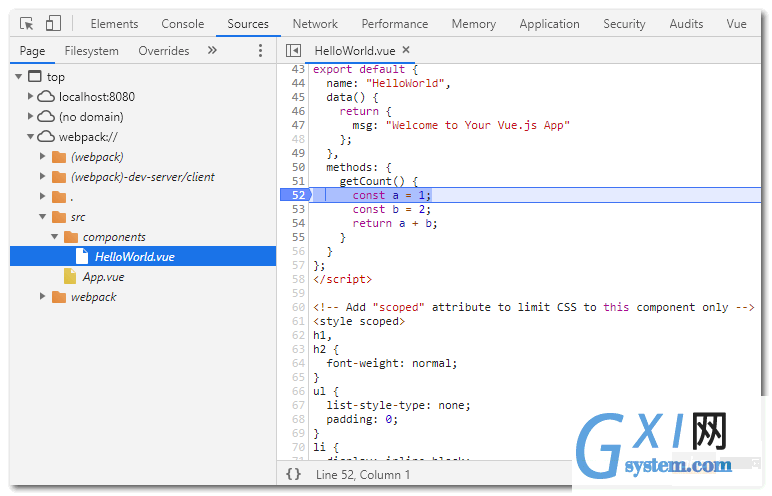The height and width of the screenshot is (496, 772).
Task: Open the three-dot more options menu
Action: click(260, 50)
